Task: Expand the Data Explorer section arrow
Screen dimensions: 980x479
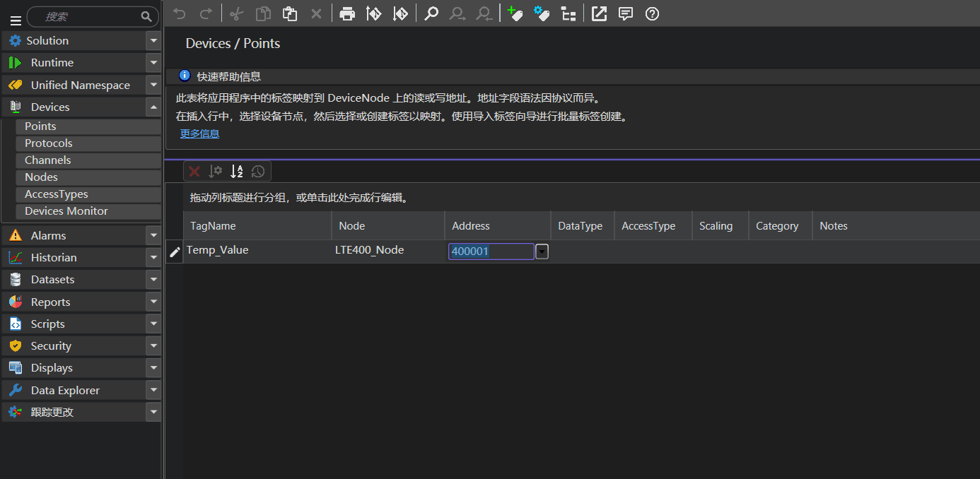Action: click(x=153, y=390)
